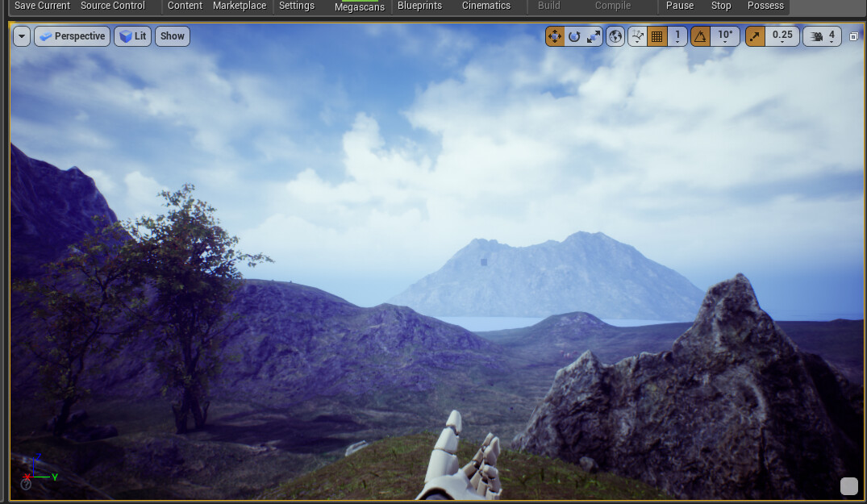Image resolution: width=867 pixels, height=504 pixels.
Task: Open viewport options dropdown arrow
Action: (x=22, y=36)
